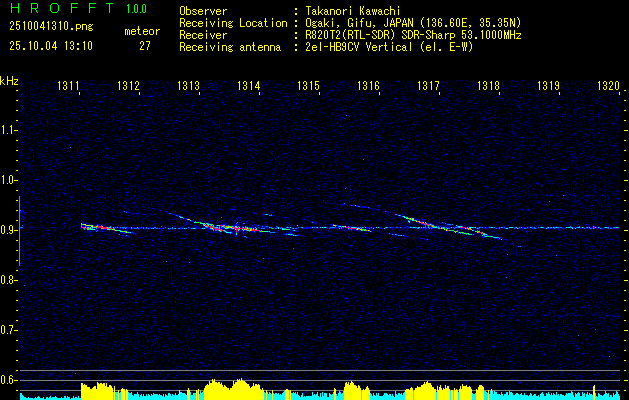Click the Observer label
This screenshot has width=629, height=400.
click(x=203, y=11)
